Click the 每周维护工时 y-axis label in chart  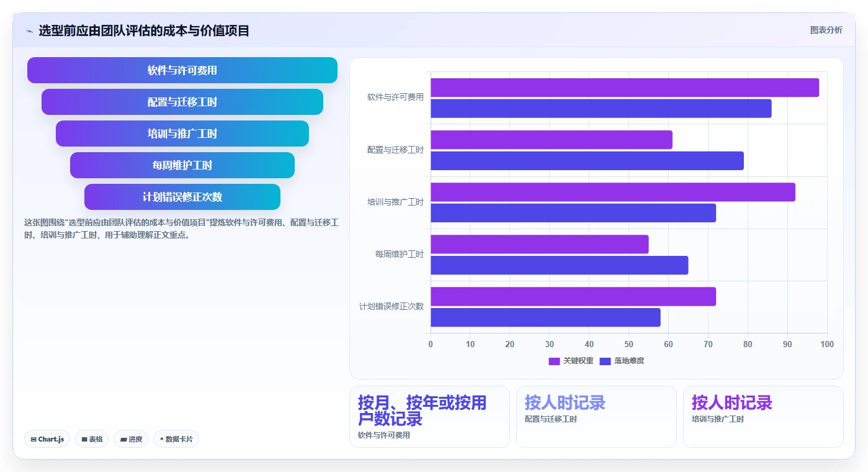[399, 254]
